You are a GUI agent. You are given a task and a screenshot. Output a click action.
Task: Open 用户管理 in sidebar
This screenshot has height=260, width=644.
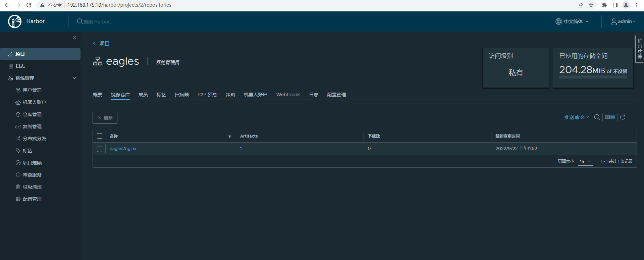coord(32,90)
